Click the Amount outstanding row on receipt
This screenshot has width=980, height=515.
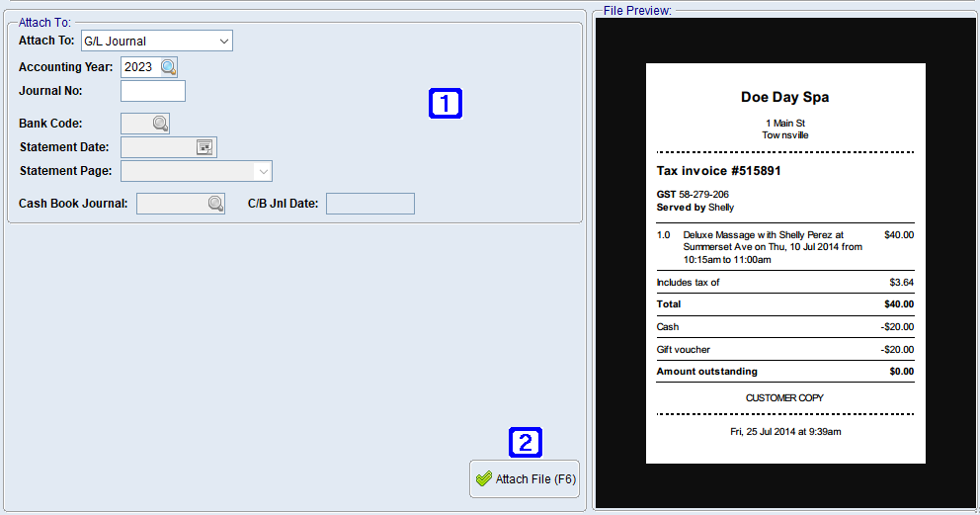click(706, 372)
